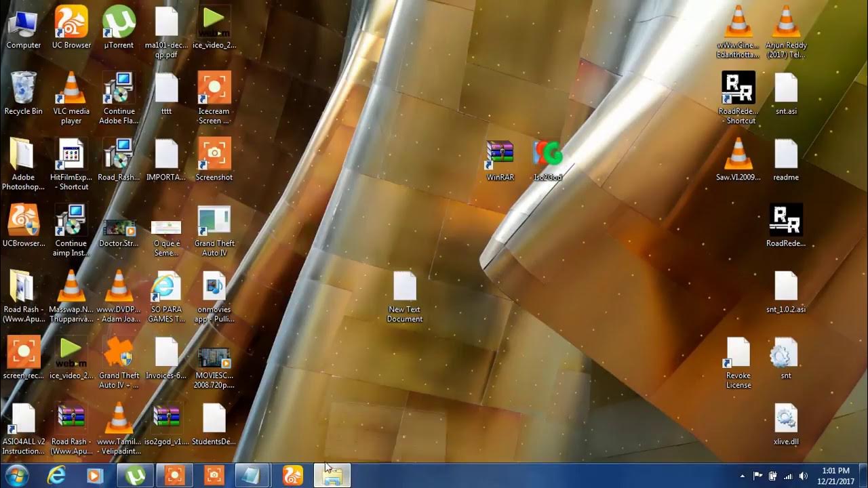Image resolution: width=868 pixels, height=488 pixels.
Task: Select the xlive.dll file
Action: pos(786,424)
